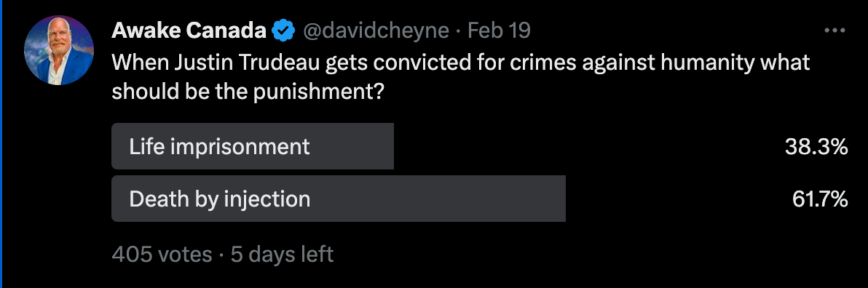
Task: Click the gray Death by injection bar end
Action: pyautogui.click(x=559, y=199)
